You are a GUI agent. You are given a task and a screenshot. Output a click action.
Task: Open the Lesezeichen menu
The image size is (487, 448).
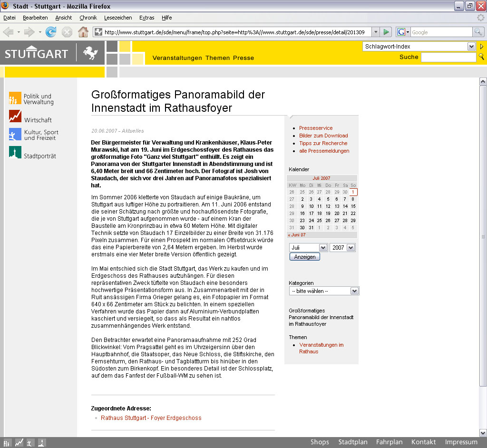click(118, 18)
